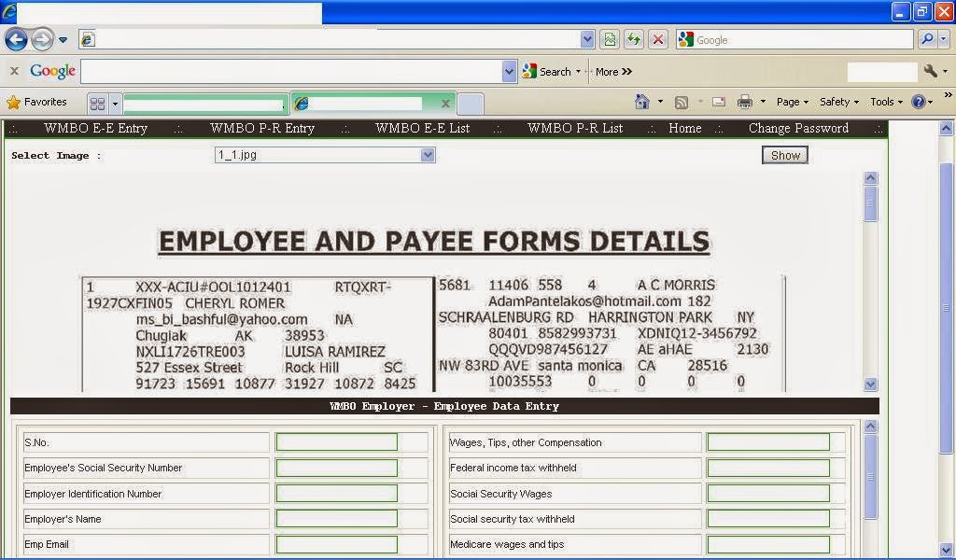Open WMBO E-E Entry page
Viewport: 956px width, 560px height.
coord(96,129)
